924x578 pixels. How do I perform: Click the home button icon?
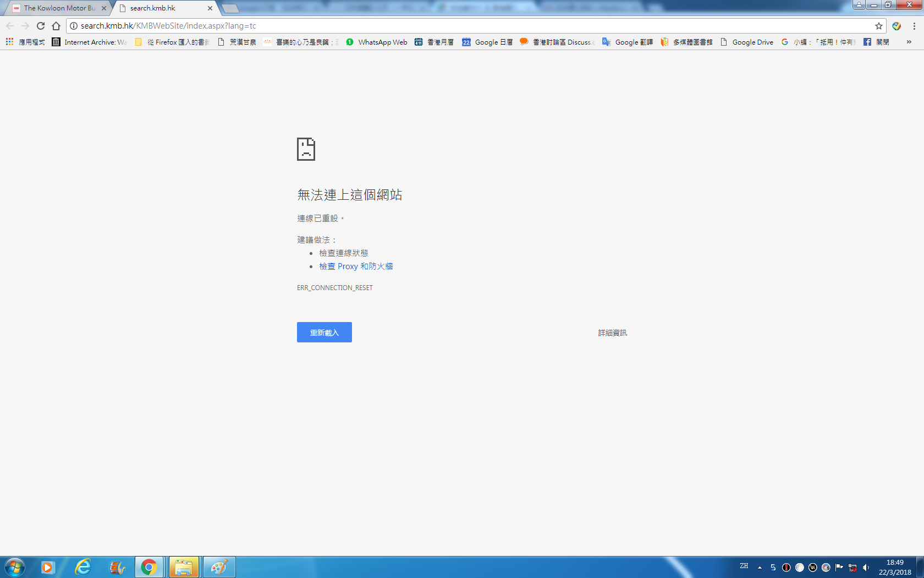[x=56, y=26]
